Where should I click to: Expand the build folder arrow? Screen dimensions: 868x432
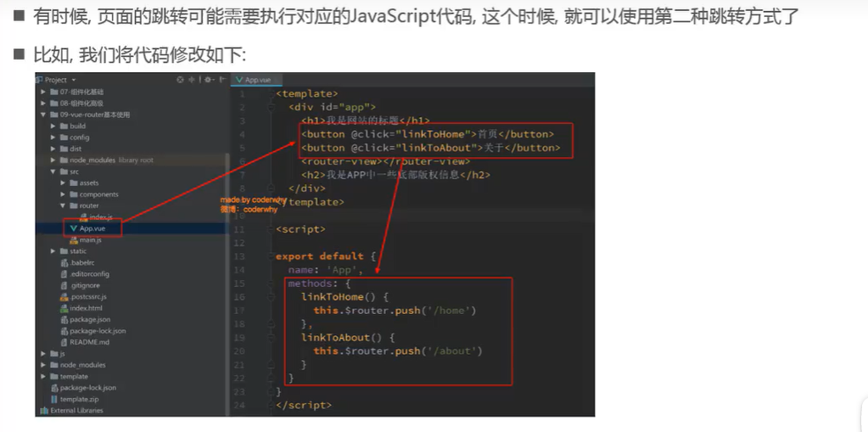[x=53, y=126]
